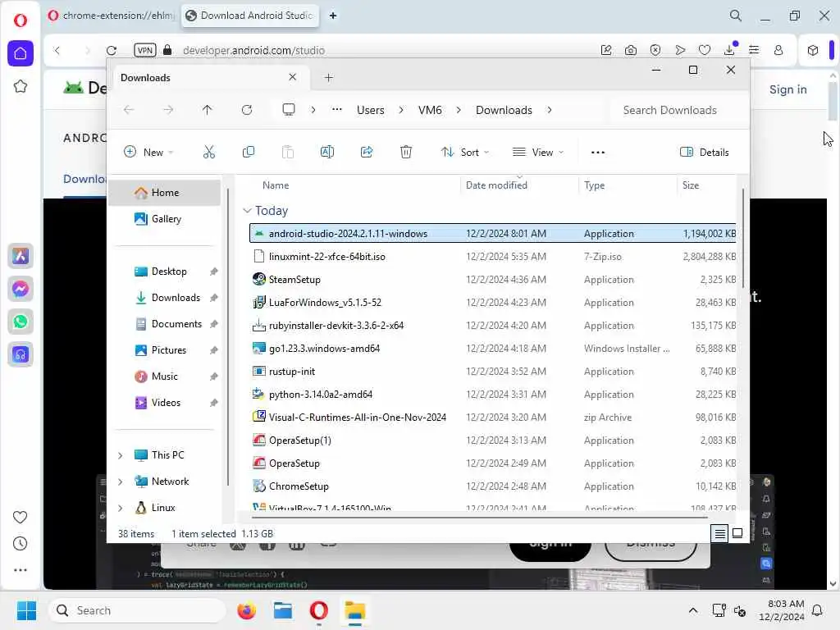Click the Cut scissors icon in Explorer toolbar
The height and width of the screenshot is (630, 840).
pos(209,152)
